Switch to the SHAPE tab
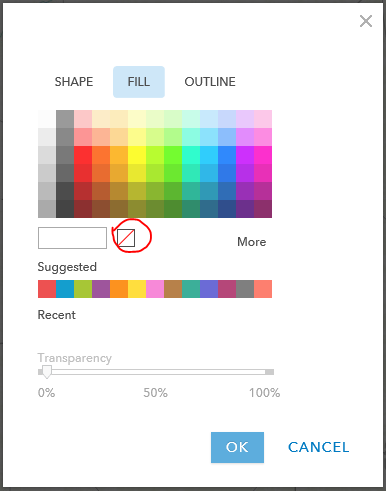Image resolution: width=386 pixels, height=491 pixels. click(74, 82)
